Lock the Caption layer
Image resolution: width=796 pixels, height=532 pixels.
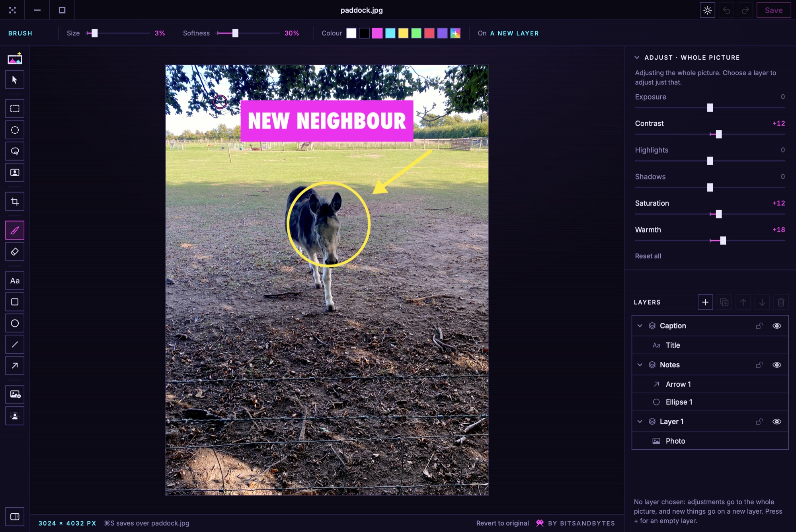[759, 326]
